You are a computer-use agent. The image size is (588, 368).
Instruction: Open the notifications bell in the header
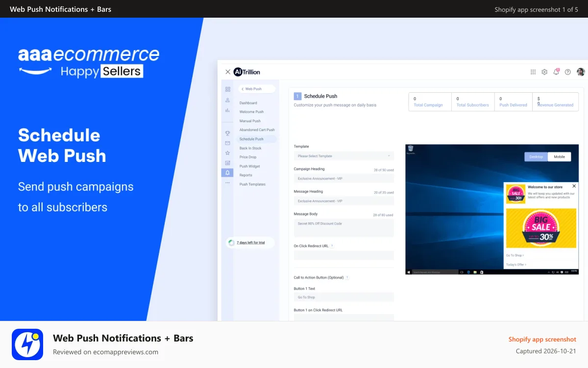(556, 72)
